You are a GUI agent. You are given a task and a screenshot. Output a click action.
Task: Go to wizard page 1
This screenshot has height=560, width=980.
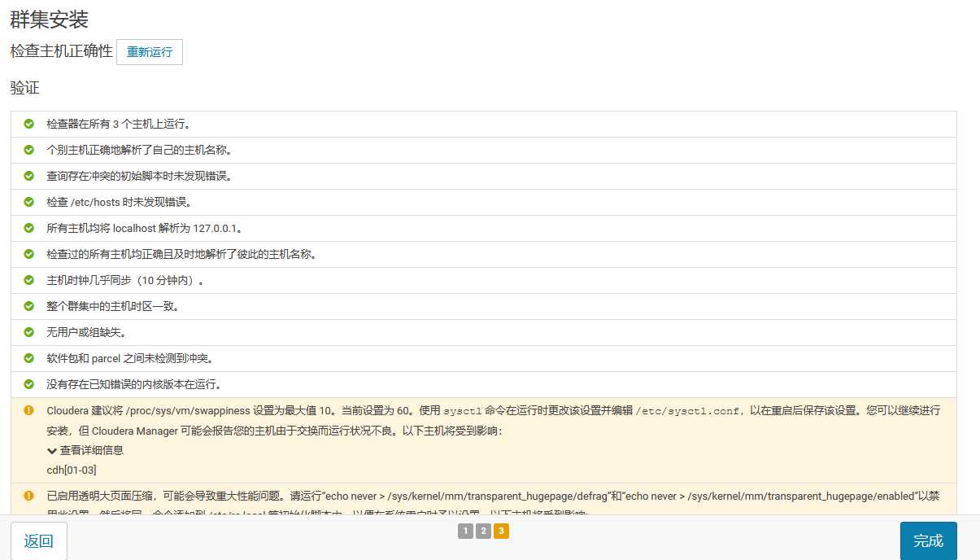click(465, 532)
